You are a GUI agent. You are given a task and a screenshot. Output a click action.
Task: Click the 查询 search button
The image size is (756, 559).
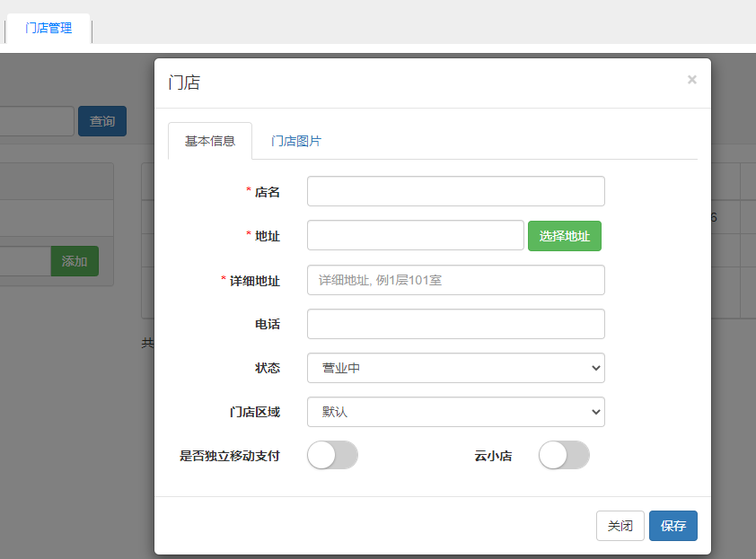click(102, 121)
